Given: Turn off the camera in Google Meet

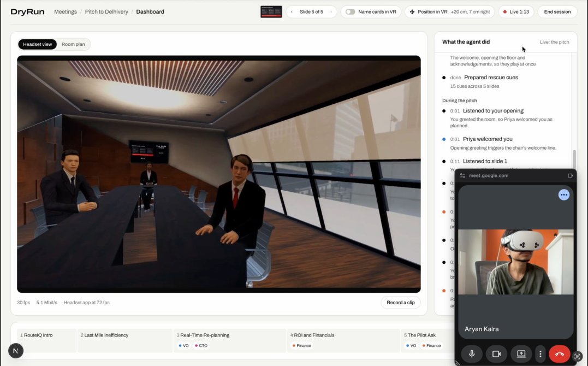Looking at the screenshot, I should [496, 354].
